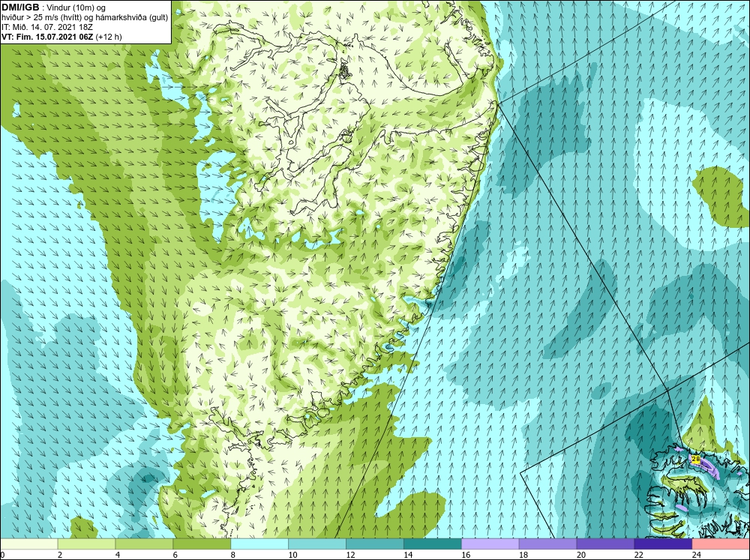Click the "18" scale label

(523, 555)
